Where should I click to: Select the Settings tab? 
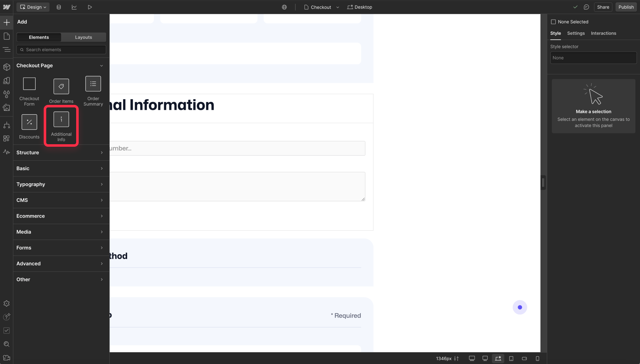coord(576,33)
